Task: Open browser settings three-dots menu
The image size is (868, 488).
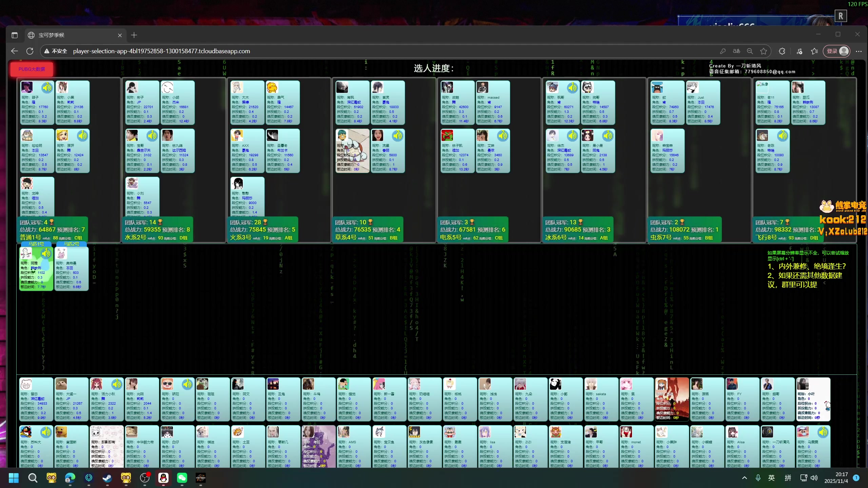Action: (x=859, y=51)
